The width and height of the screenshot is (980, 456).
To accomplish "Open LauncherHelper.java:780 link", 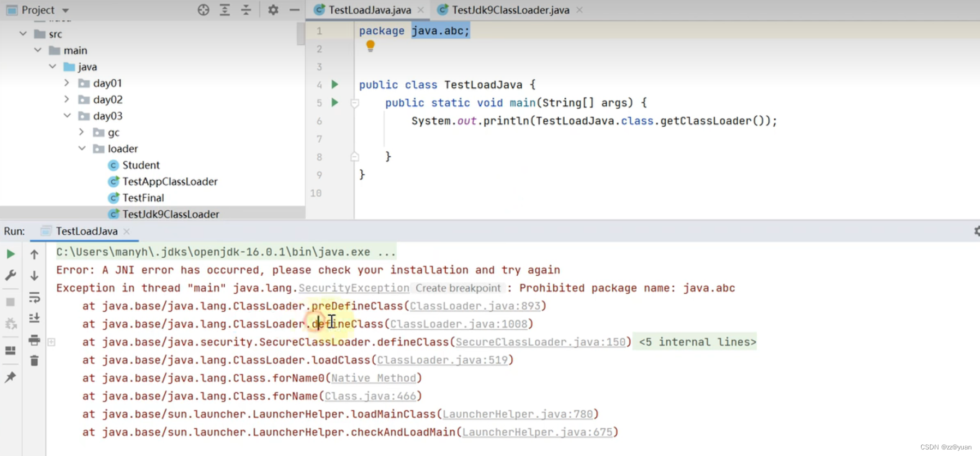I will tap(518, 414).
